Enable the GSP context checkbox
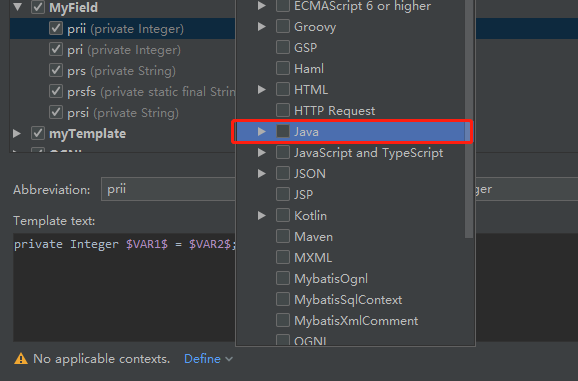578x381 pixels. 283,48
